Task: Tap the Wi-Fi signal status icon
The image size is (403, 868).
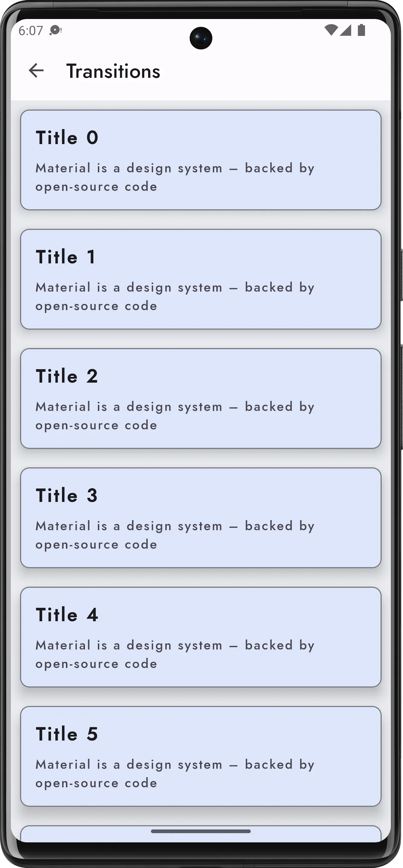Action: [x=331, y=30]
